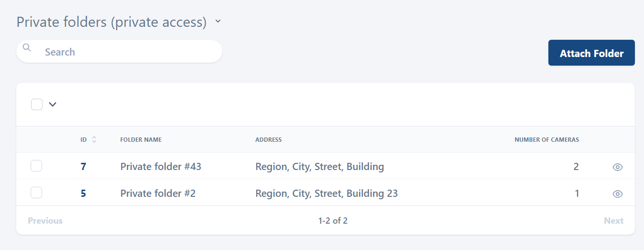Image resolution: width=644 pixels, height=250 pixels.
Task: Click the Address column header
Action: (x=268, y=140)
